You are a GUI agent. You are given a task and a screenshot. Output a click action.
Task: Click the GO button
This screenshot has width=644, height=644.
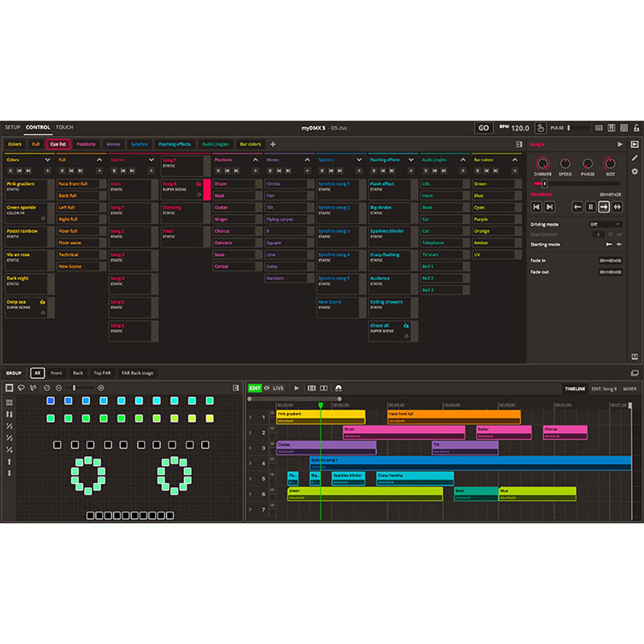coord(484,128)
